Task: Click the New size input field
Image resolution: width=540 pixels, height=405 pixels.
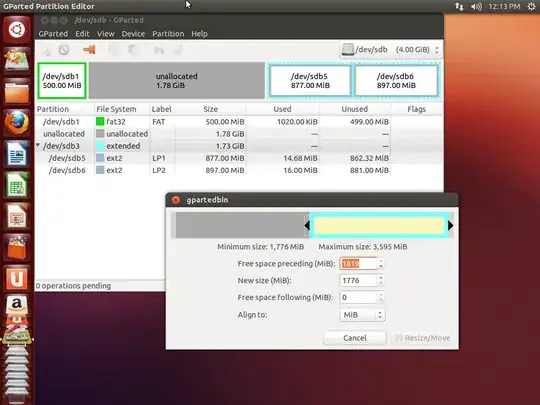Action: point(359,281)
